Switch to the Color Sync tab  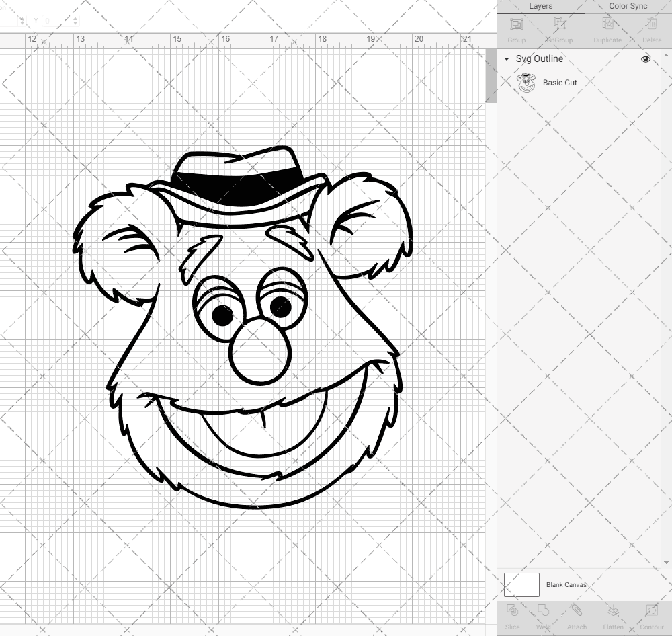tap(628, 6)
